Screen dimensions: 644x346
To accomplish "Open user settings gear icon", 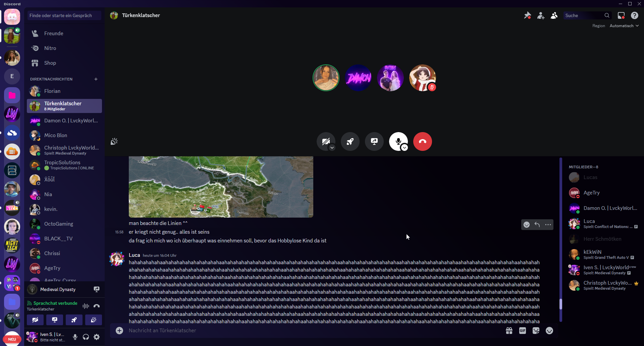I will pos(97,337).
